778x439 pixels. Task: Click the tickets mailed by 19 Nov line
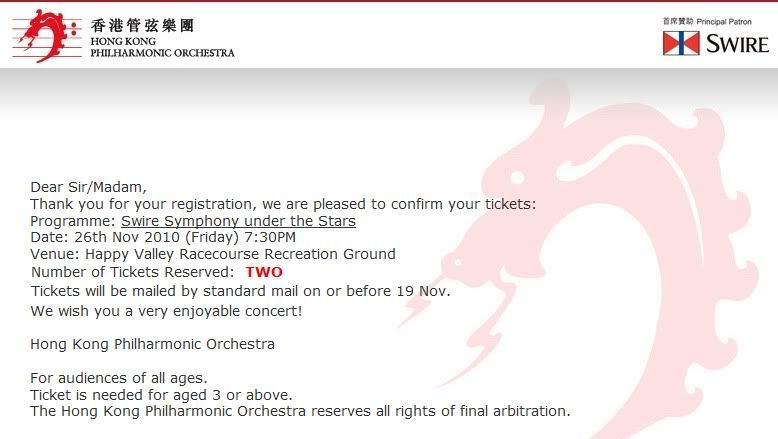click(241, 291)
